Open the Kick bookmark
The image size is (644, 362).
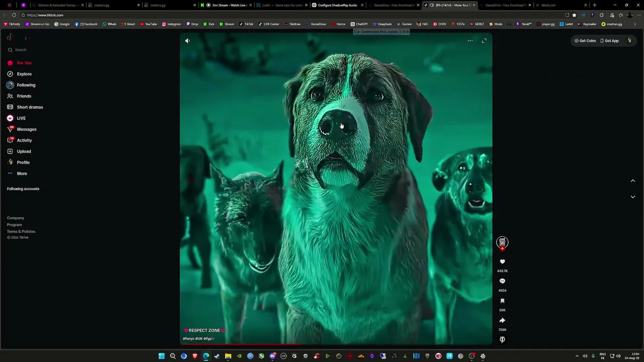pyautogui.click(x=209, y=24)
